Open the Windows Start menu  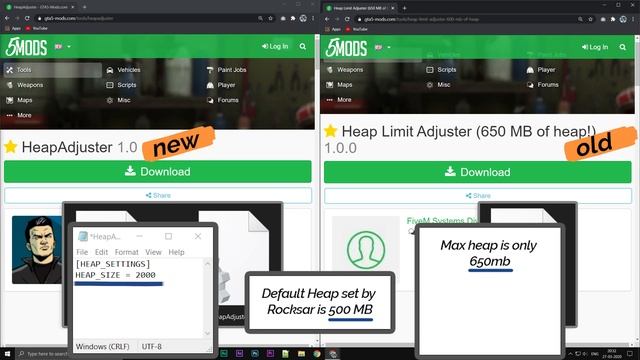7,354
